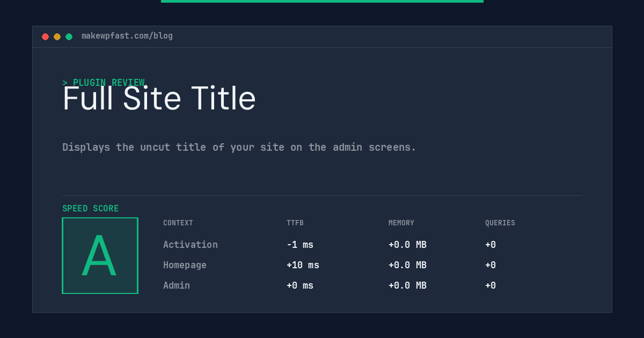Click the Homepage queries value
644x338 pixels.
click(x=491, y=265)
